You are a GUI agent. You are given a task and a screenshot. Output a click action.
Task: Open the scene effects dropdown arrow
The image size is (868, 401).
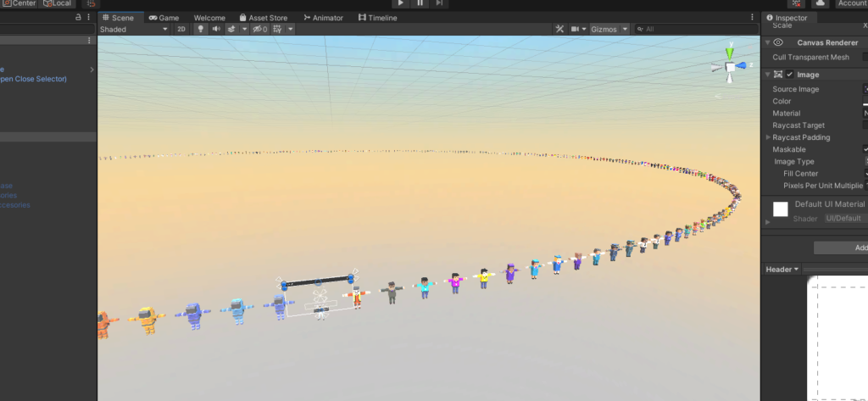point(244,30)
